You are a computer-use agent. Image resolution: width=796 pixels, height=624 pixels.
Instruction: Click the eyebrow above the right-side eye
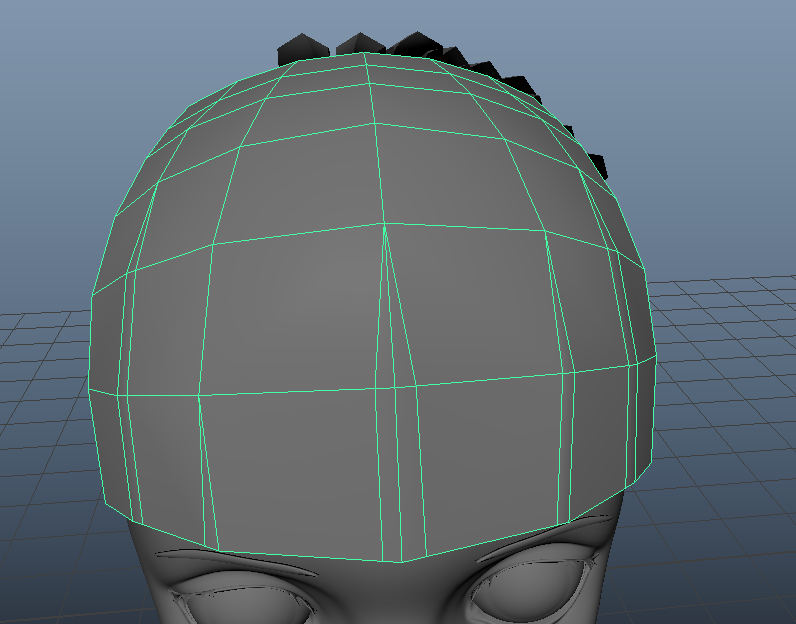tap(544, 537)
